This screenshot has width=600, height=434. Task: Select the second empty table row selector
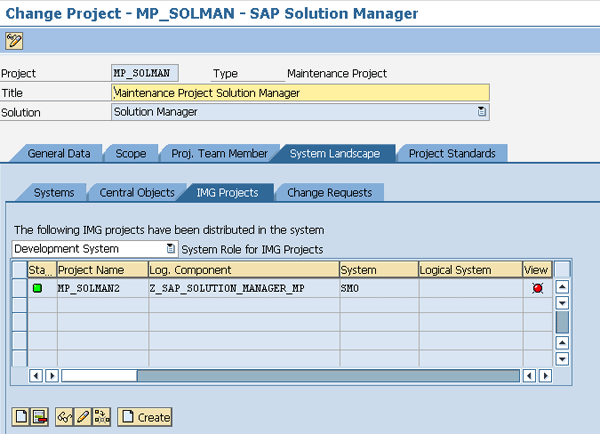[x=19, y=322]
